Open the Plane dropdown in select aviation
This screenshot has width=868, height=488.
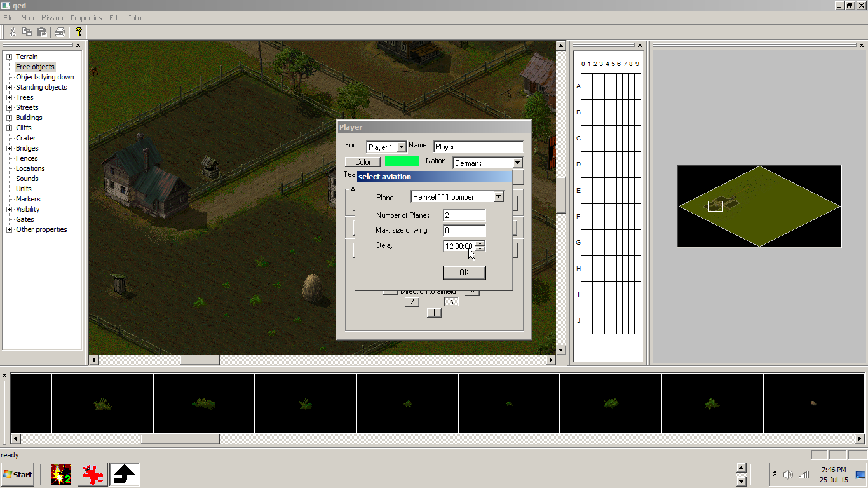tap(499, 197)
